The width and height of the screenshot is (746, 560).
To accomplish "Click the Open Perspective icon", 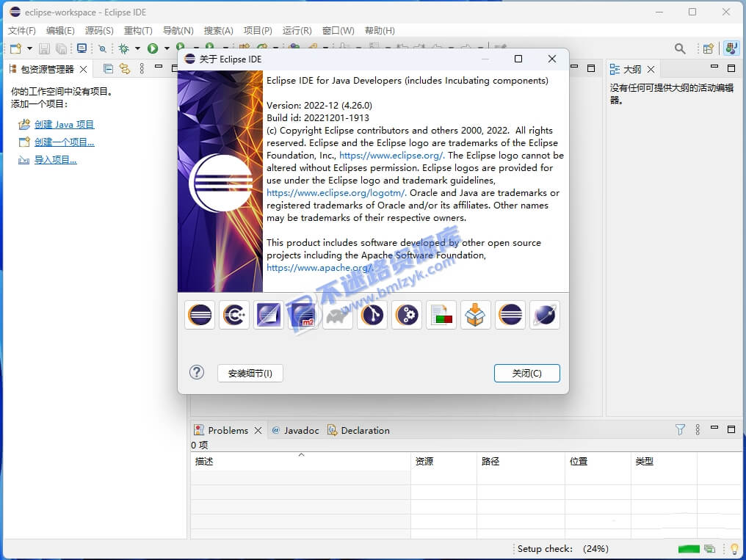I will tap(709, 48).
